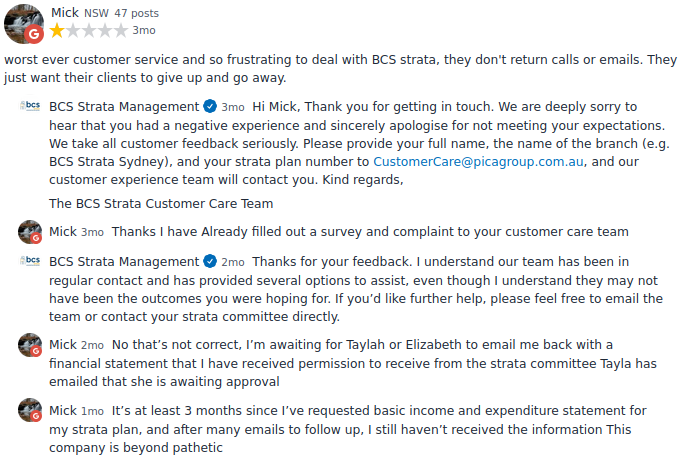Click the verified badge on the 'Hi Mick' reply

coord(210,107)
